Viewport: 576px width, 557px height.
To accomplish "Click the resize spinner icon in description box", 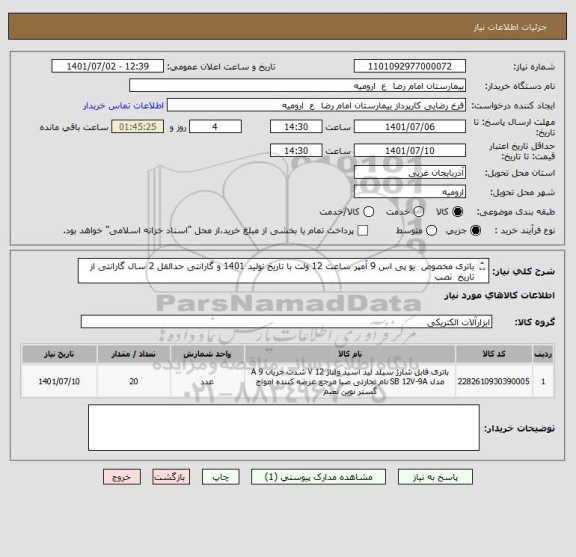I will tap(482, 267).
